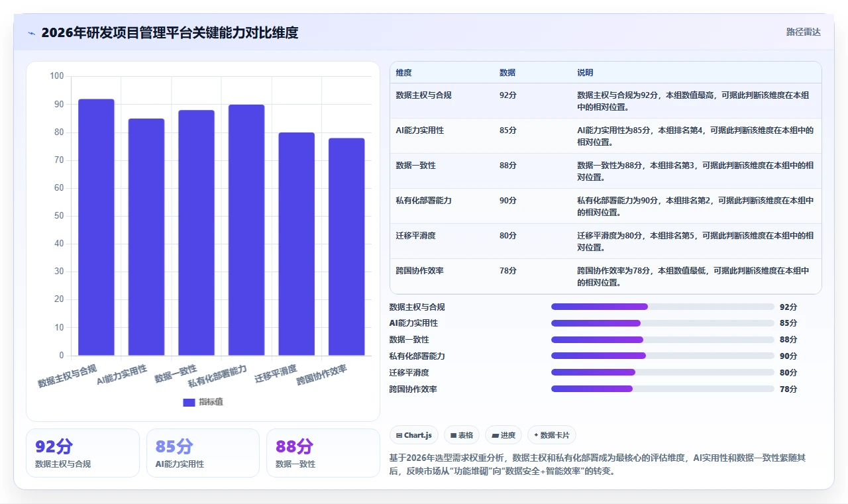Click the 80分 progress bar for 迁移平滑度
Image resolution: width=848 pixels, height=504 pixels.
tap(662, 372)
